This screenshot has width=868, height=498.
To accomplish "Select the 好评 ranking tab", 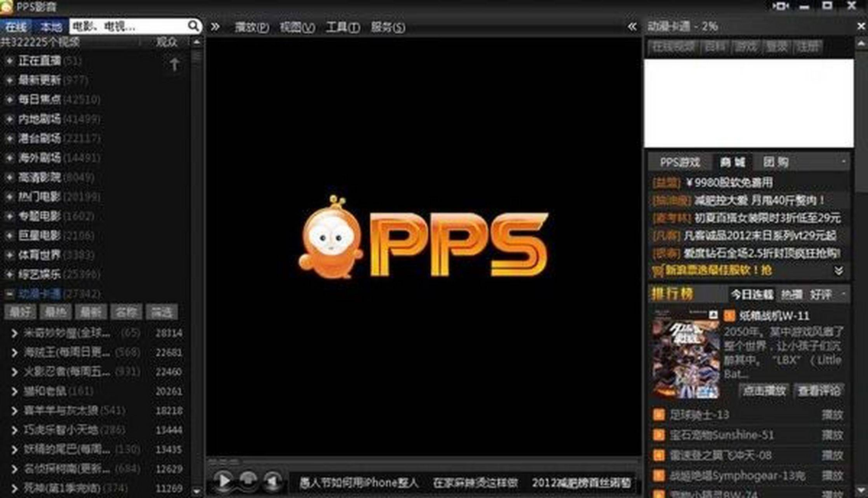I will [x=820, y=295].
